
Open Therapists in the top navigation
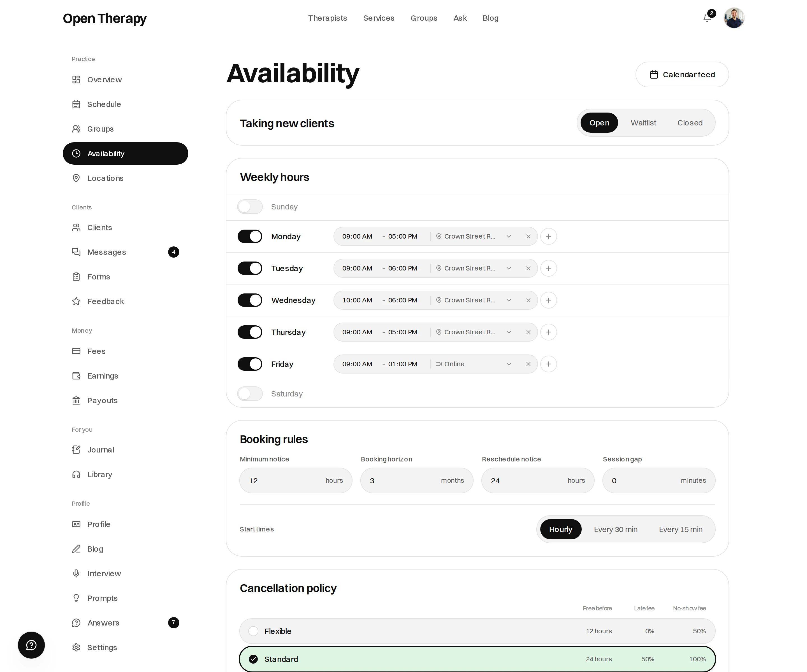click(327, 18)
